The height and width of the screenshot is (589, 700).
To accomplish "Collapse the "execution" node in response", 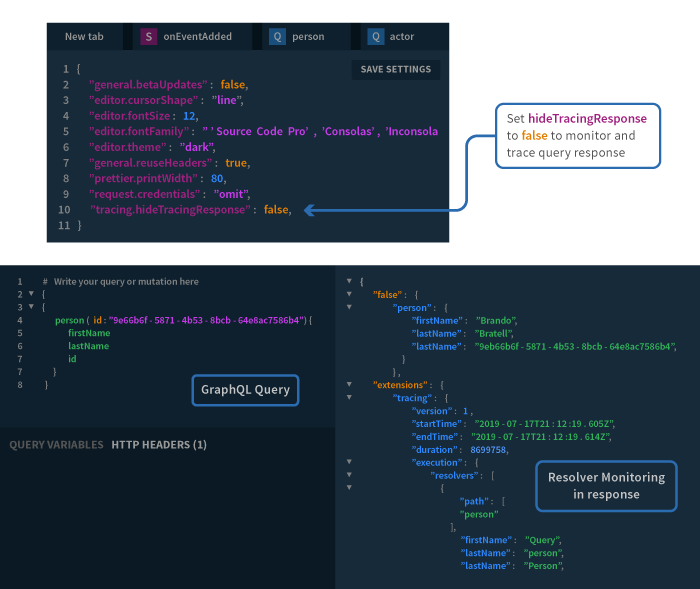I will pos(349,462).
